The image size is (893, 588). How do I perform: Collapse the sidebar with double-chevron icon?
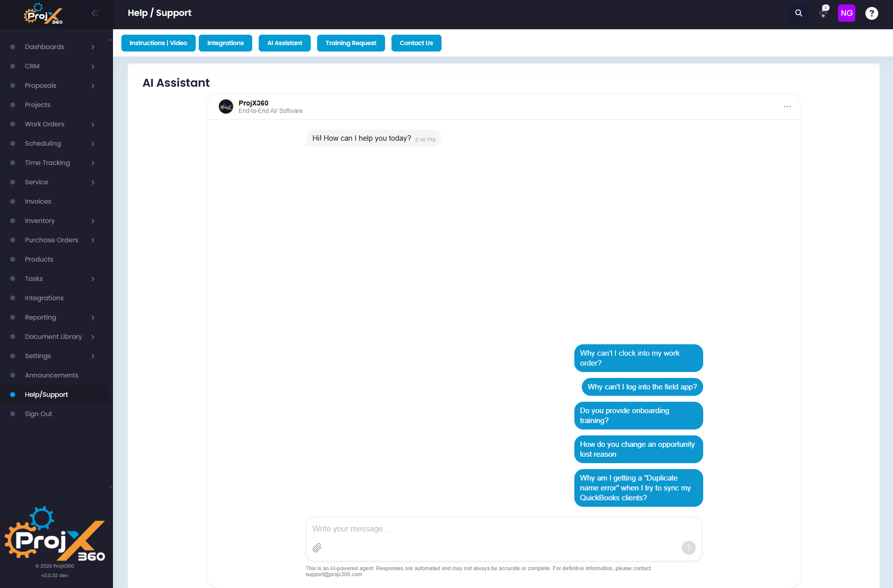click(95, 13)
